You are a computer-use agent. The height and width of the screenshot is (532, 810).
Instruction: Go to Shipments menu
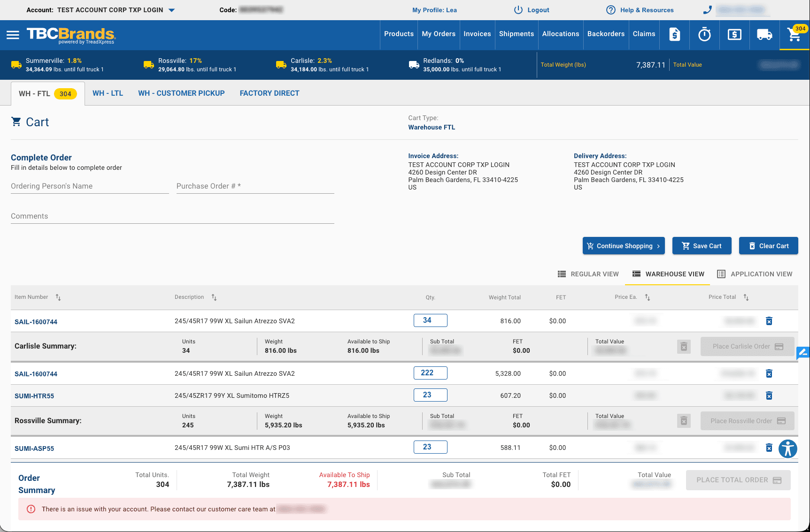tap(517, 34)
